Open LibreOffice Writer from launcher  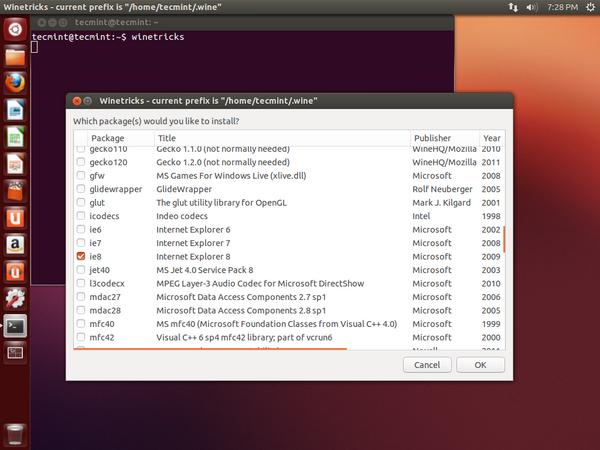(x=15, y=110)
